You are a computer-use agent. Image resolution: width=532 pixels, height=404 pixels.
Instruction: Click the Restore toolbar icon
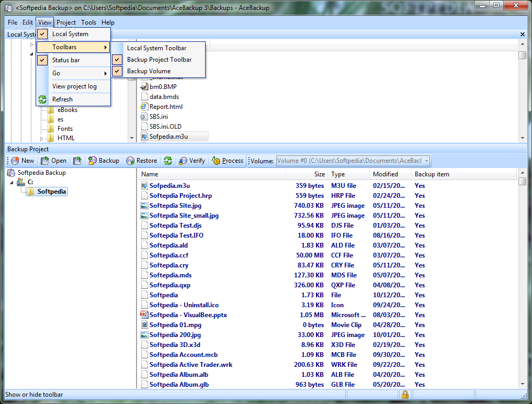[x=130, y=161]
